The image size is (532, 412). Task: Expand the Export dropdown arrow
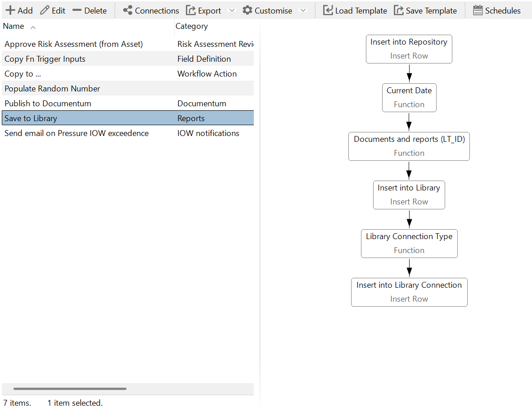click(x=232, y=10)
